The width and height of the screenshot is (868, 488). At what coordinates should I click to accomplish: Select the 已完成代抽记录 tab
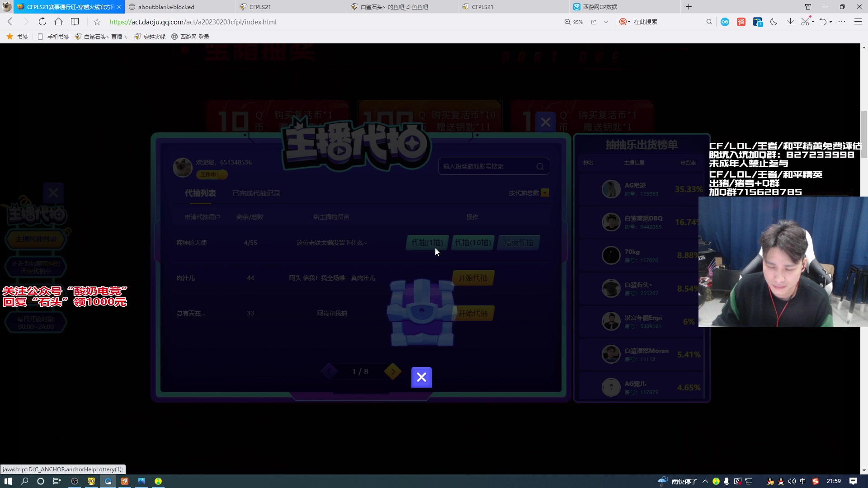click(256, 193)
